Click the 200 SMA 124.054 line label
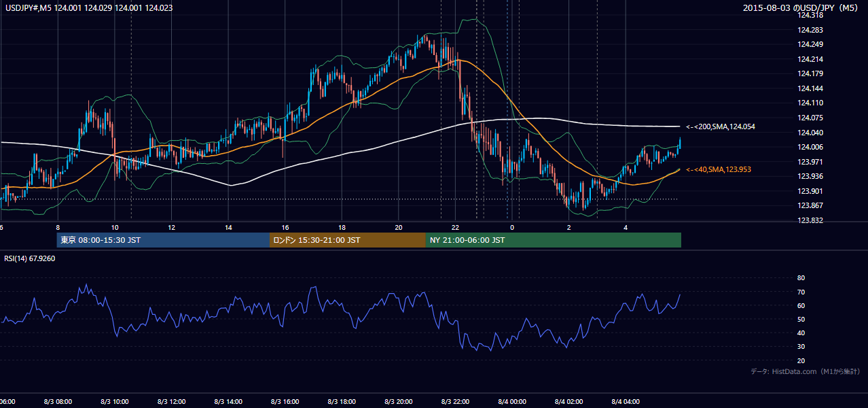The height and width of the screenshot is (408, 868). tap(721, 126)
